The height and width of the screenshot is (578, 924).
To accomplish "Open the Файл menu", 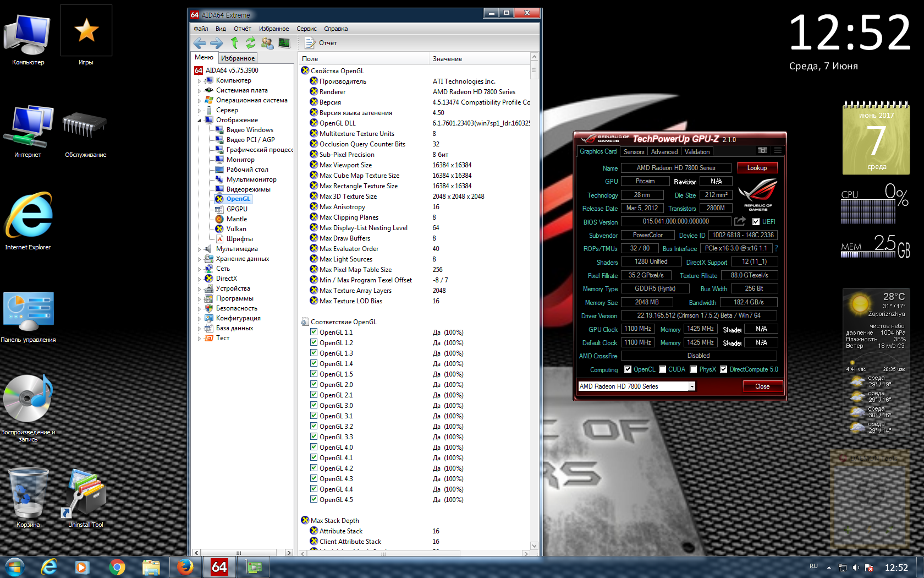I will [x=201, y=29].
